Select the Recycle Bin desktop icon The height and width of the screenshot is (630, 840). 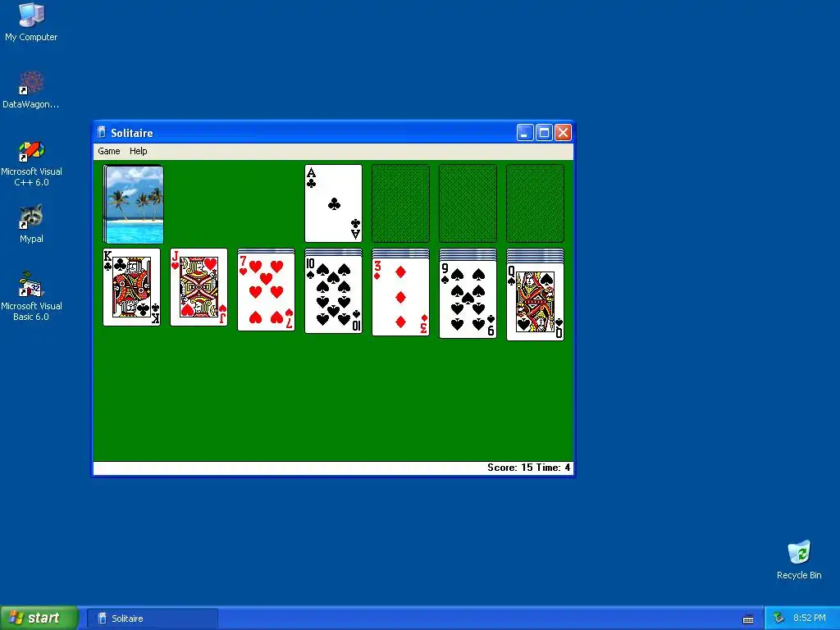(x=799, y=559)
